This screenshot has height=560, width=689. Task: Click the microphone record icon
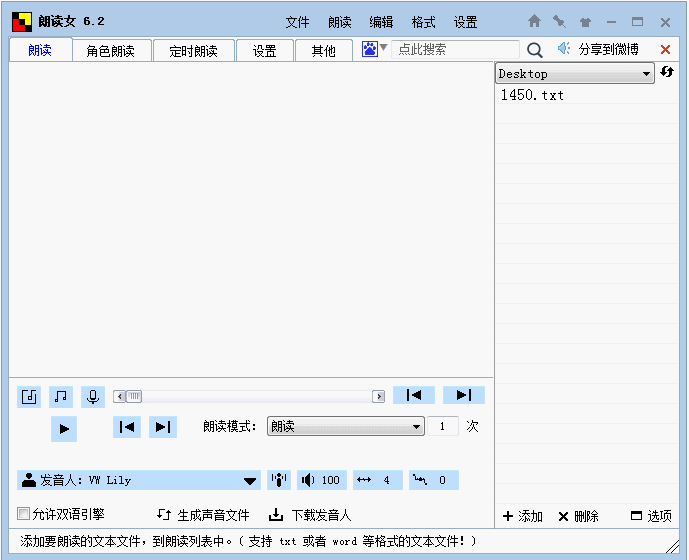pos(93,397)
